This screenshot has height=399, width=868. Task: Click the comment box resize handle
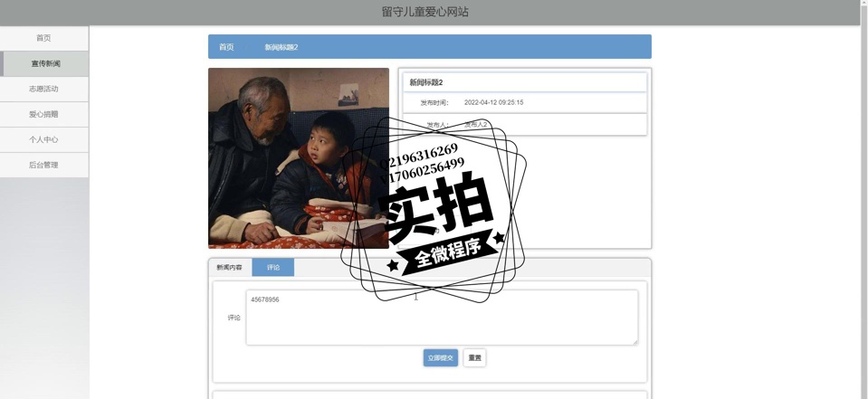click(x=634, y=341)
